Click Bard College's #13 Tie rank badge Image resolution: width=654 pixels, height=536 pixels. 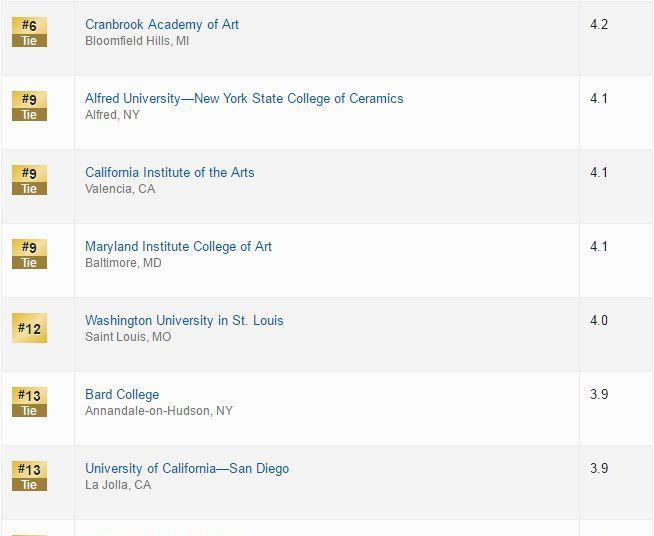click(x=29, y=402)
